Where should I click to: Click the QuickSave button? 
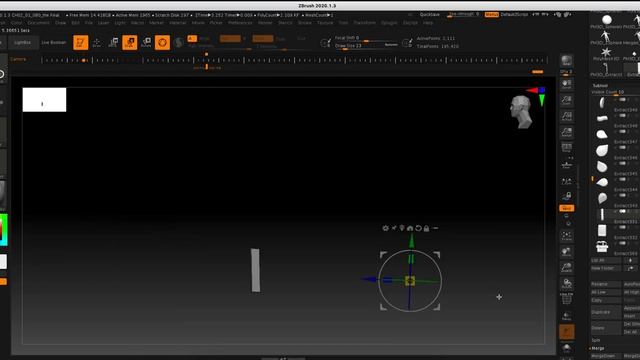[429, 14]
